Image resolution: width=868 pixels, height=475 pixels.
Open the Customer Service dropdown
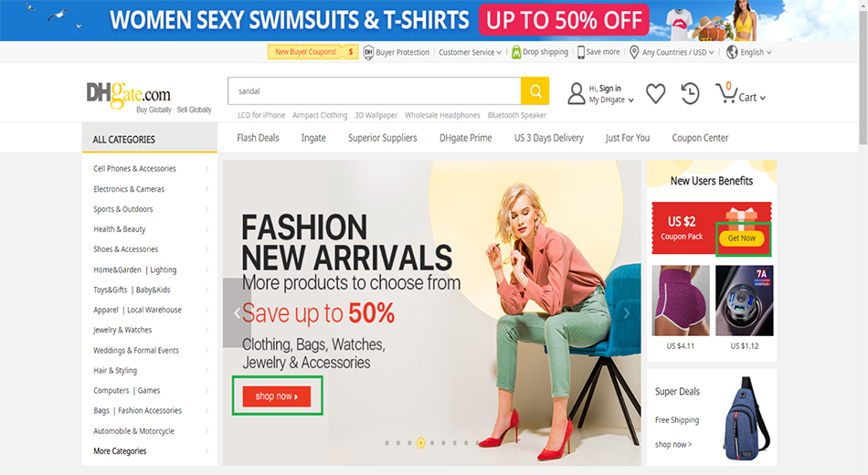tap(470, 52)
